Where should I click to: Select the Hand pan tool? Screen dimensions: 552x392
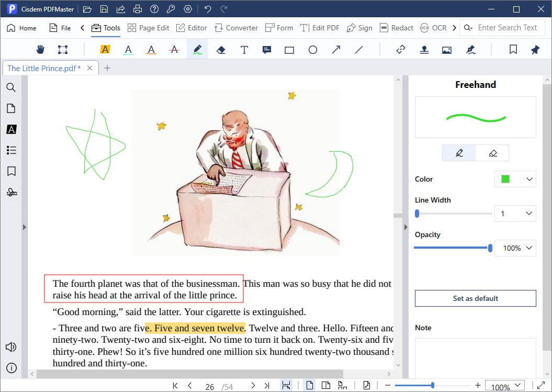pyautogui.click(x=40, y=50)
